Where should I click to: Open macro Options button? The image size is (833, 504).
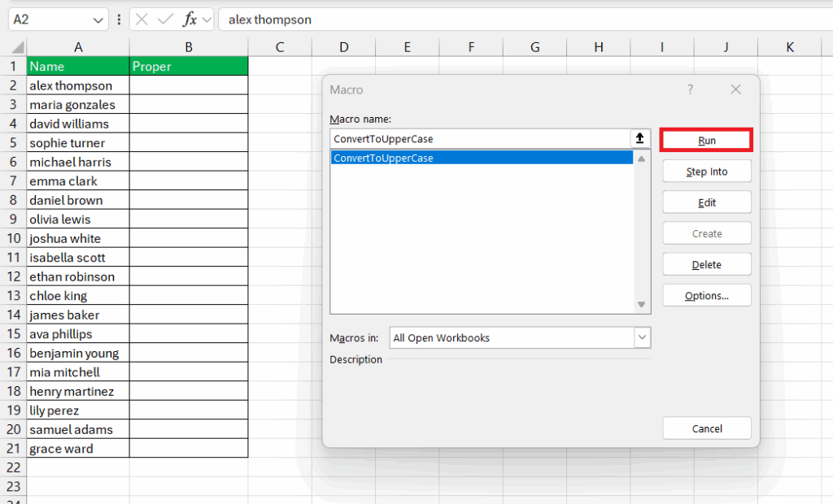click(x=706, y=296)
